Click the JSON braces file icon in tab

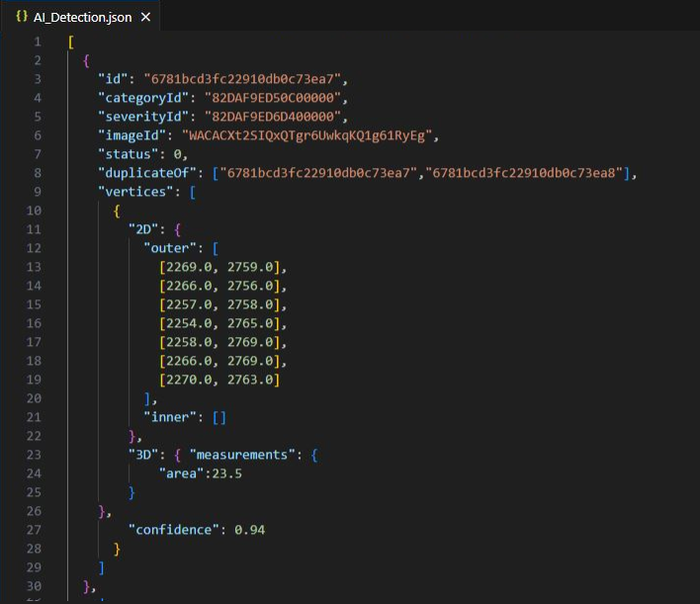(22, 17)
